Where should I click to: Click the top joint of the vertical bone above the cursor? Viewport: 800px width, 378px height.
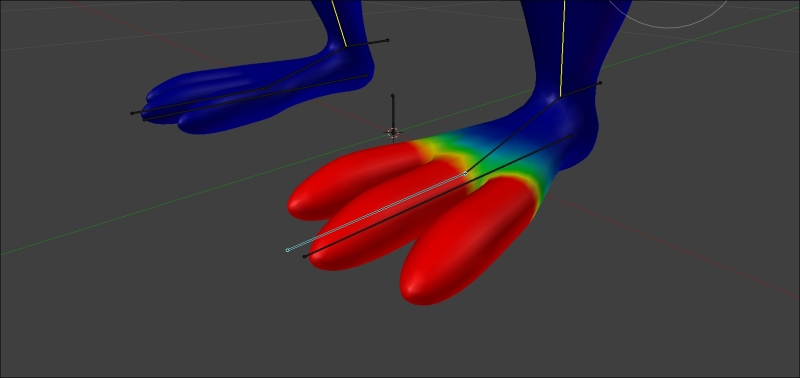[392, 95]
